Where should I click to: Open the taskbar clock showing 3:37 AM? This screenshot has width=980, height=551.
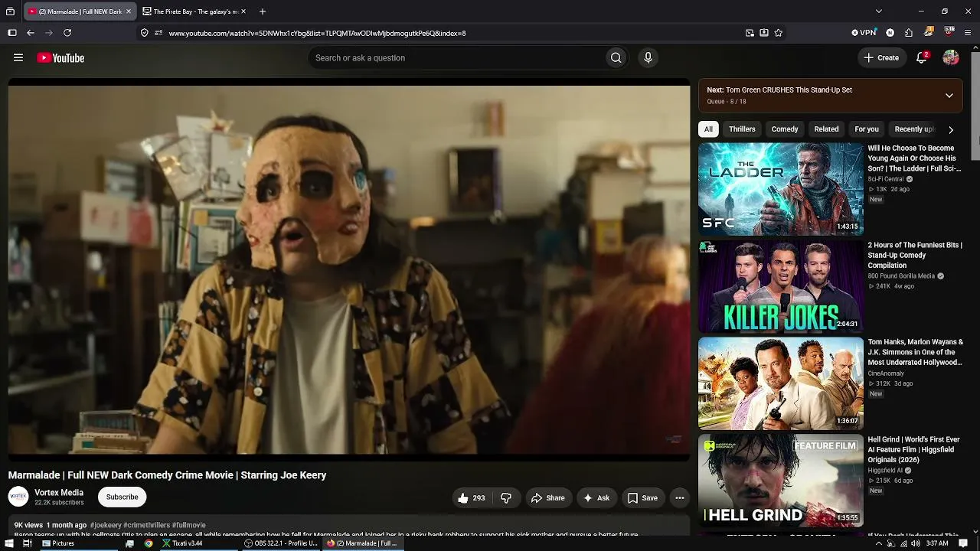pyautogui.click(x=937, y=543)
